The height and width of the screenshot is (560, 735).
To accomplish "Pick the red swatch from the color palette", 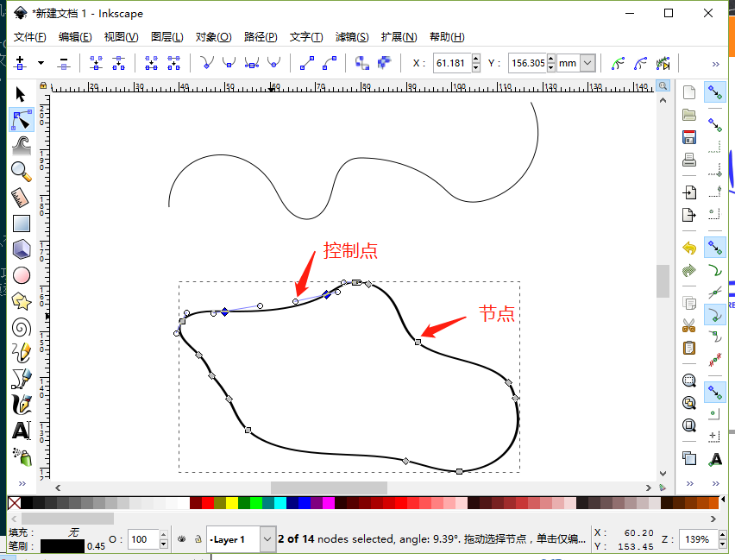I will (x=206, y=501).
